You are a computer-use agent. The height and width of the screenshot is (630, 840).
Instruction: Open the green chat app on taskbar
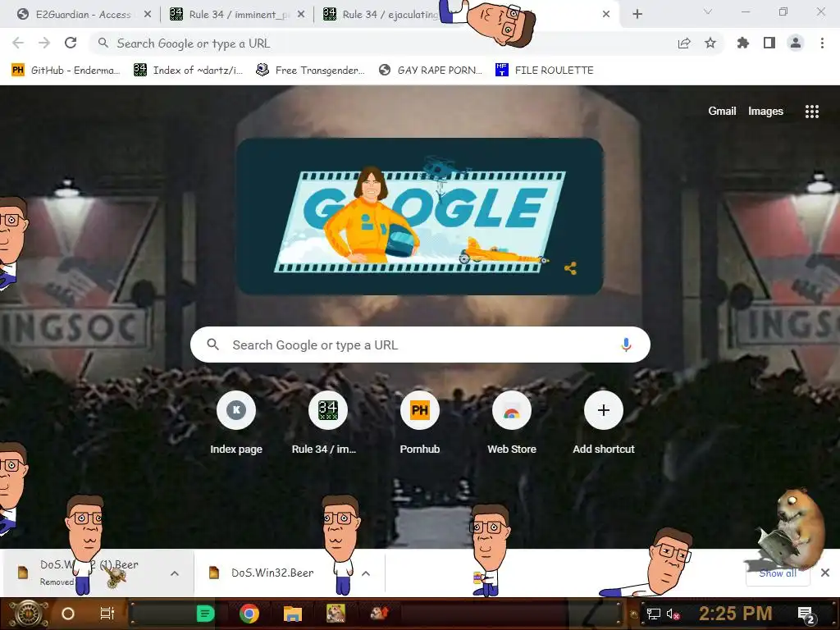tap(205, 614)
